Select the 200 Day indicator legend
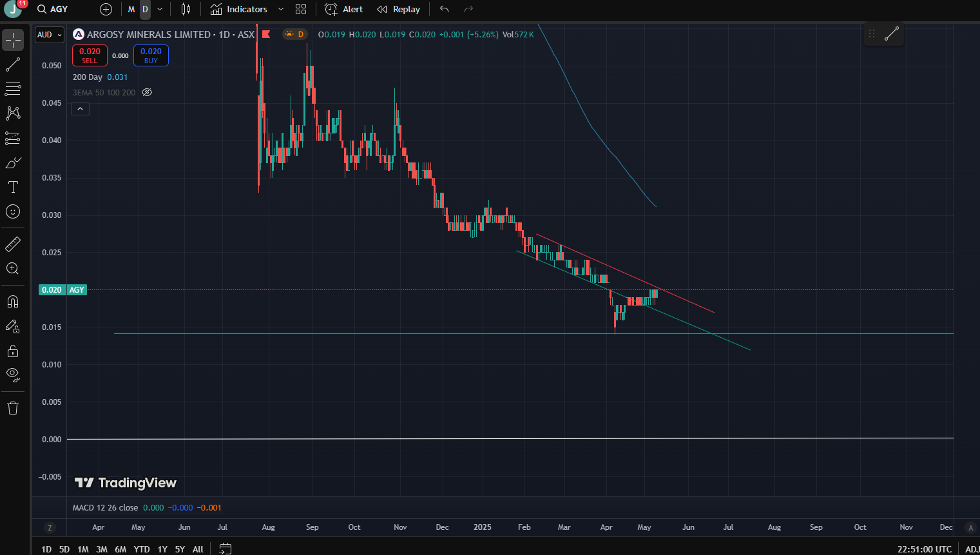The width and height of the screenshot is (980, 555). tap(88, 77)
